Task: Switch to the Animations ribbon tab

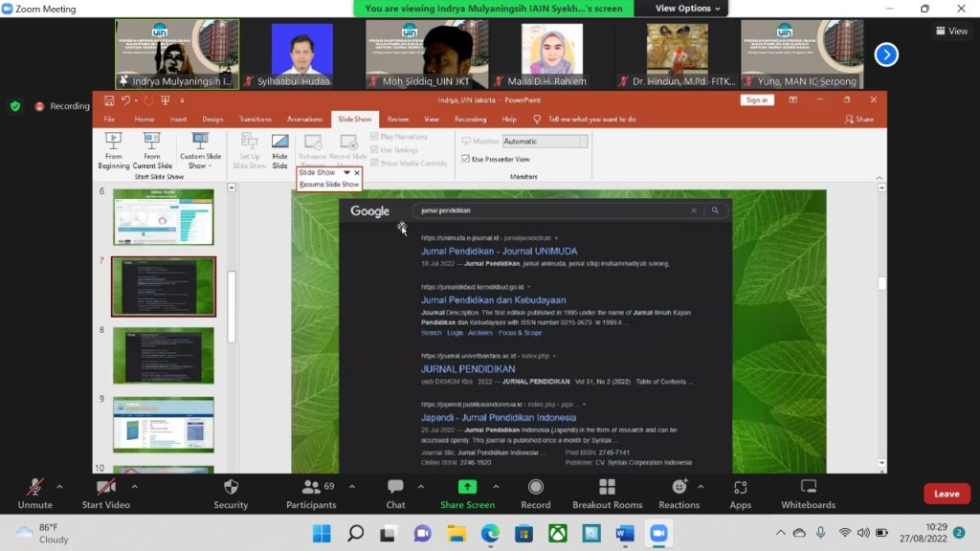Action: (x=304, y=120)
